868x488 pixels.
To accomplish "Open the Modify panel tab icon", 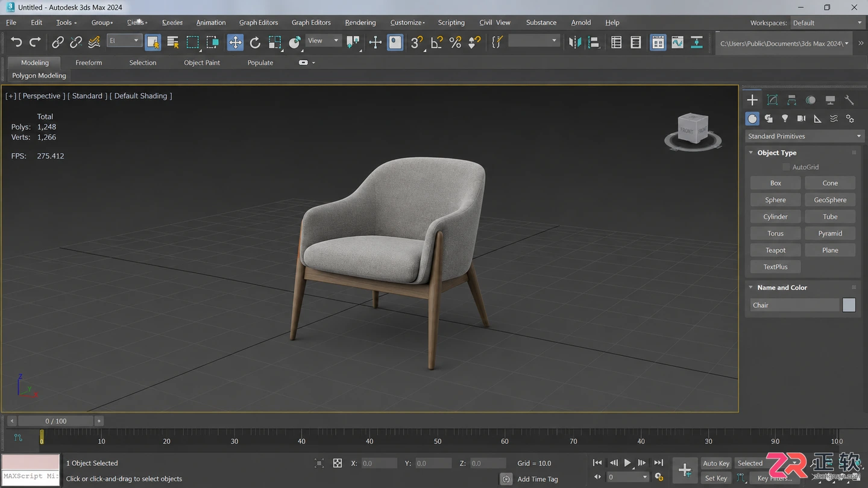I will coord(772,100).
